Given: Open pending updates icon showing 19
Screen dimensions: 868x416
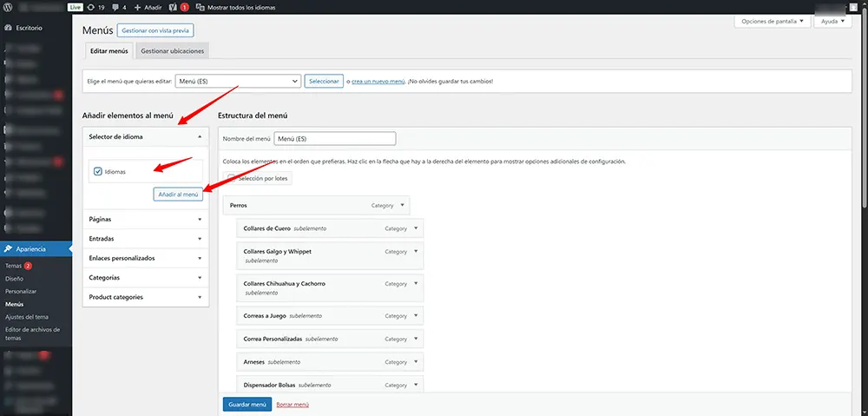Looking at the screenshot, I should pyautogui.click(x=91, y=7).
